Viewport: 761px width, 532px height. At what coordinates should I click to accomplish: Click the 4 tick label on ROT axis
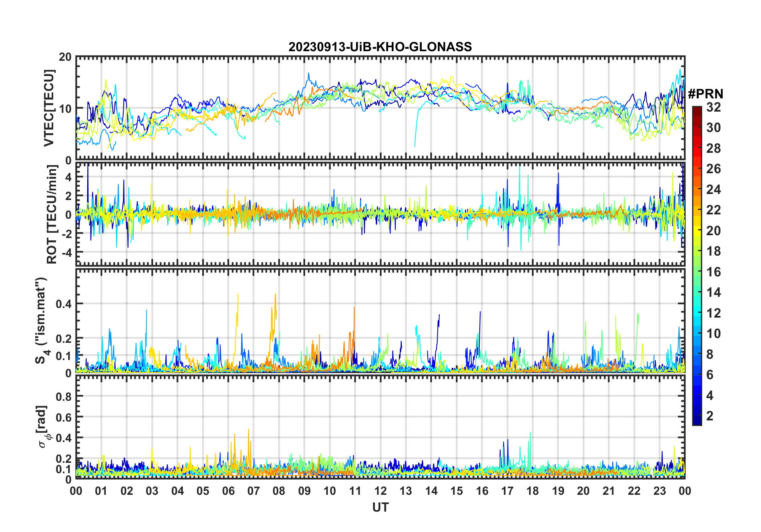tap(68, 177)
